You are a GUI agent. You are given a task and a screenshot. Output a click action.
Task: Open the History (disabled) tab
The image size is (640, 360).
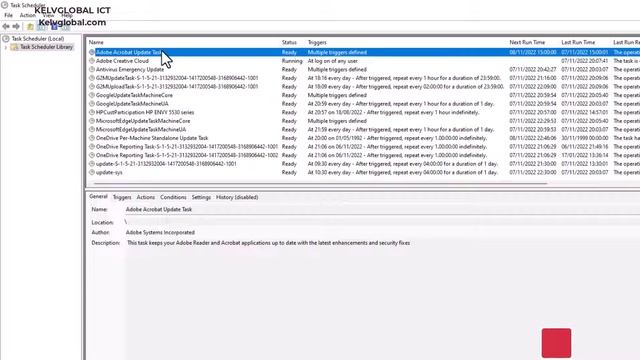pos(237,197)
